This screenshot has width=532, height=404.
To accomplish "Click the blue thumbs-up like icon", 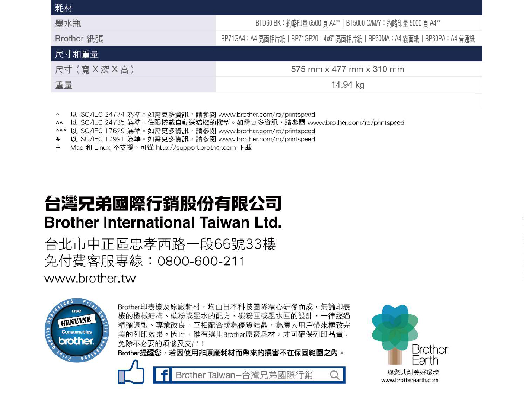I will pyautogui.click(x=131, y=372).
